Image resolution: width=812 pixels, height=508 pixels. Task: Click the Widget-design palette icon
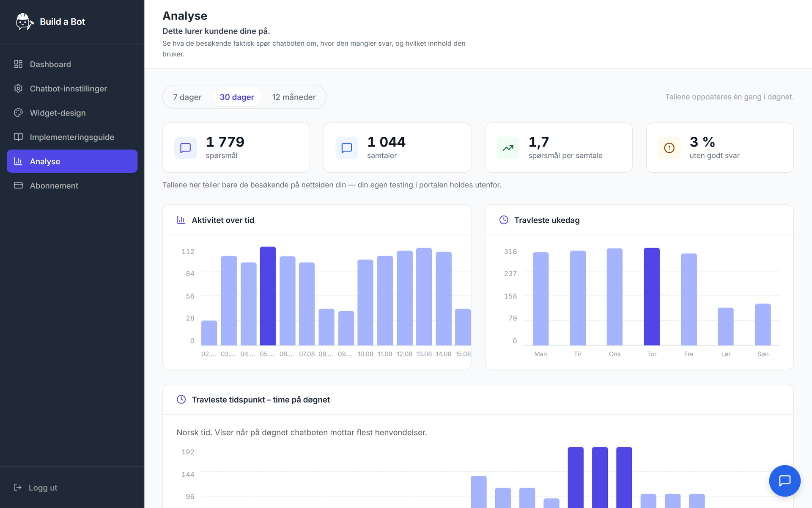click(18, 113)
